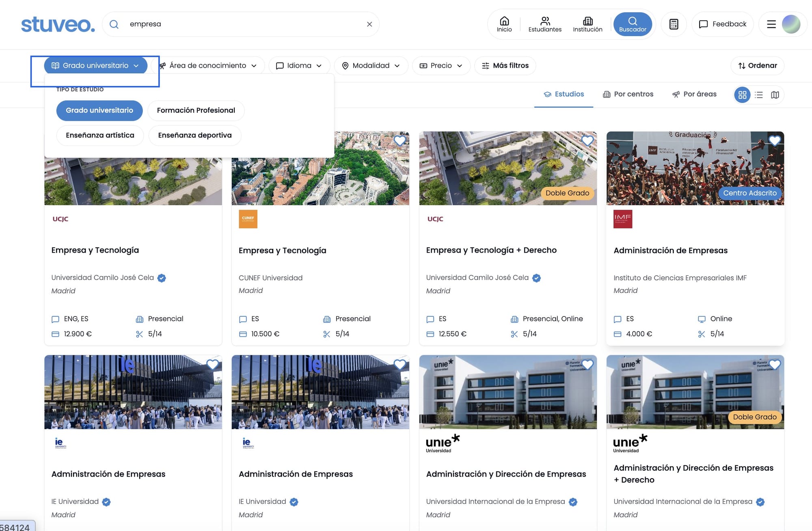Image resolution: width=812 pixels, height=531 pixels.
Task: Click the IMF red logo
Action: 623,219
